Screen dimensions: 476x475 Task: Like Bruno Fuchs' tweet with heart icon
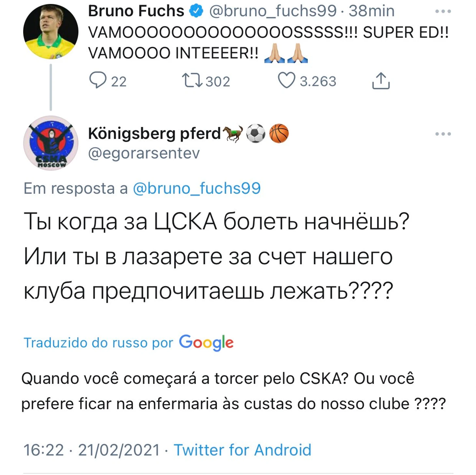click(286, 80)
